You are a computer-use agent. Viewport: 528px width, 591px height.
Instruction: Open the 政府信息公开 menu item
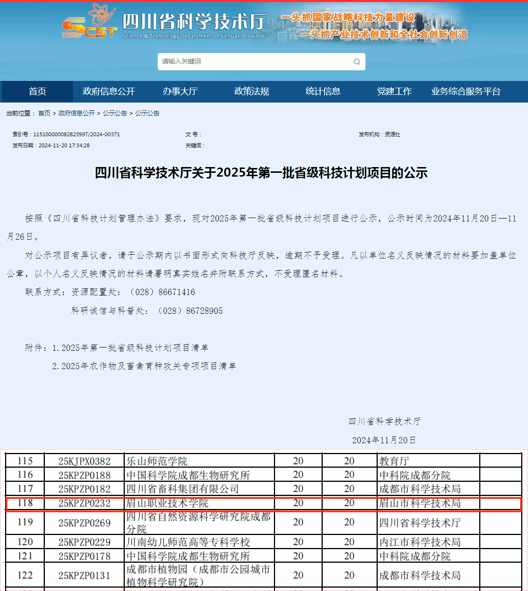[x=109, y=91]
